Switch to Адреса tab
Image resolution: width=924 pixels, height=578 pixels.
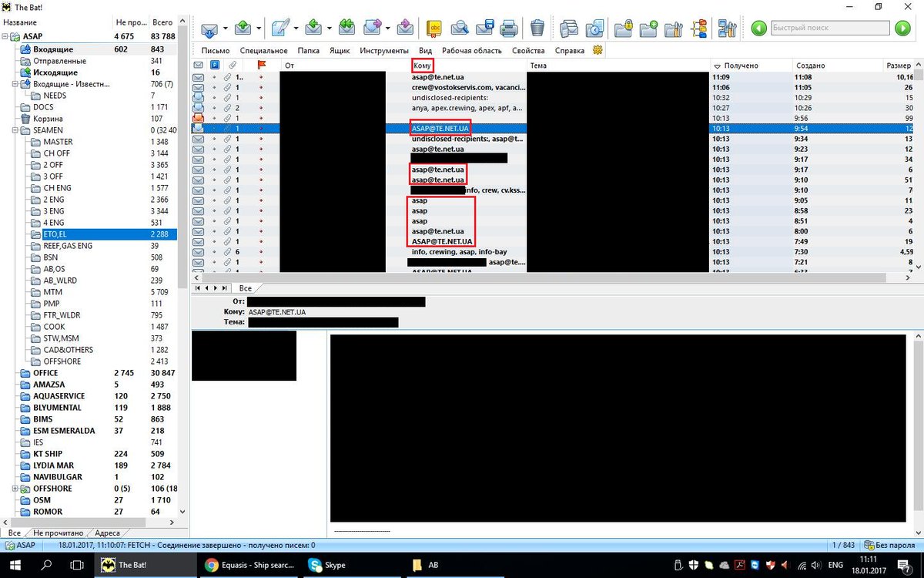point(107,533)
